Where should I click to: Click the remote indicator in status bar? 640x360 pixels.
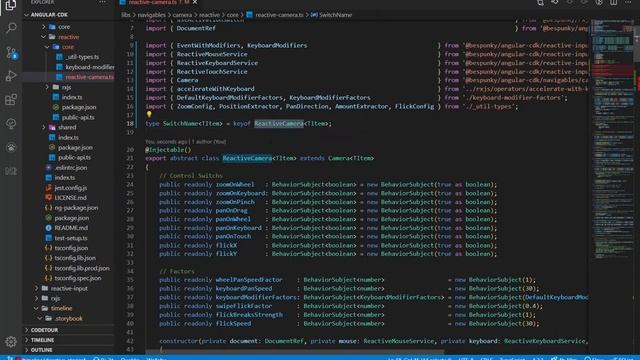[10, 358]
